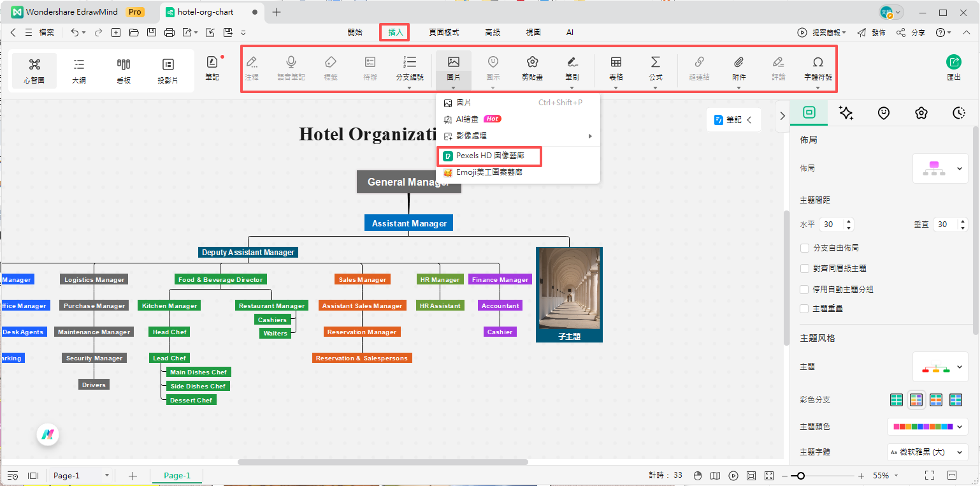
Task: Click the 發佈 publish button
Action: [871, 33]
